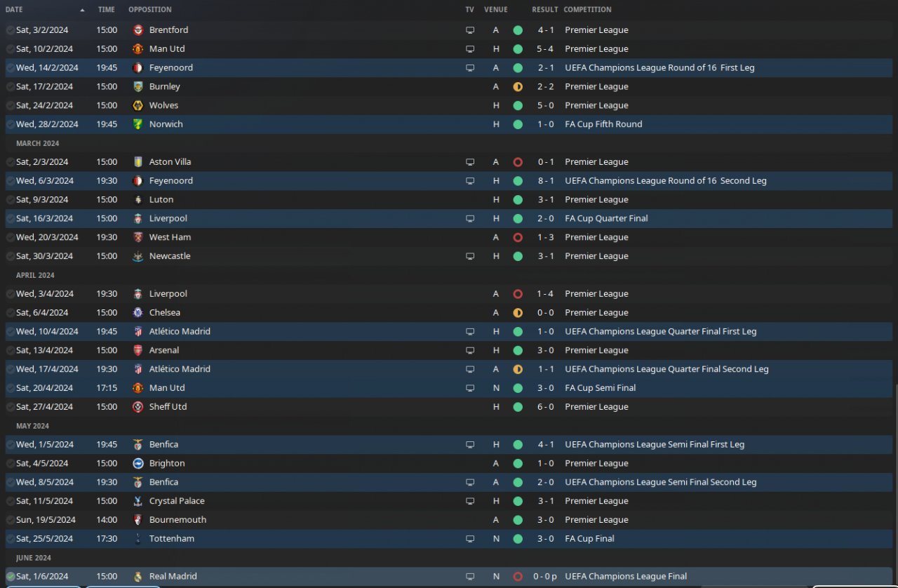Click the loss indicator for Aston Villa match
The height and width of the screenshot is (588, 898).
(x=518, y=162)
